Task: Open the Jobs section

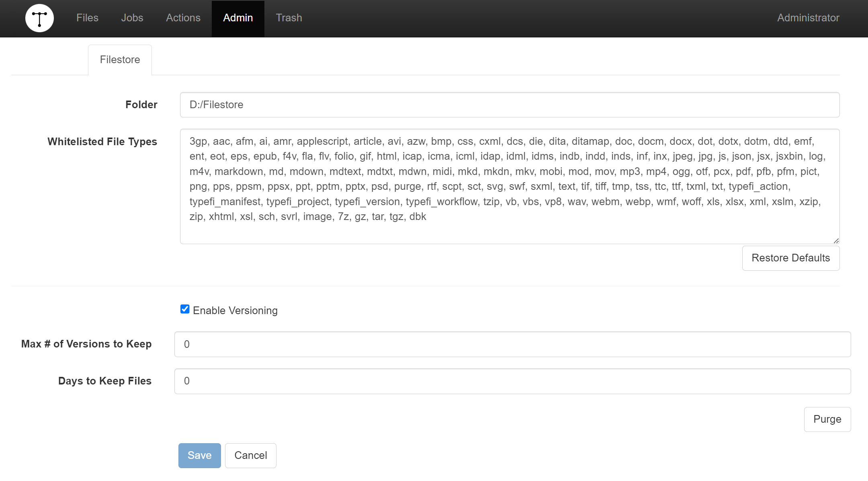Action: pos(132,18)
